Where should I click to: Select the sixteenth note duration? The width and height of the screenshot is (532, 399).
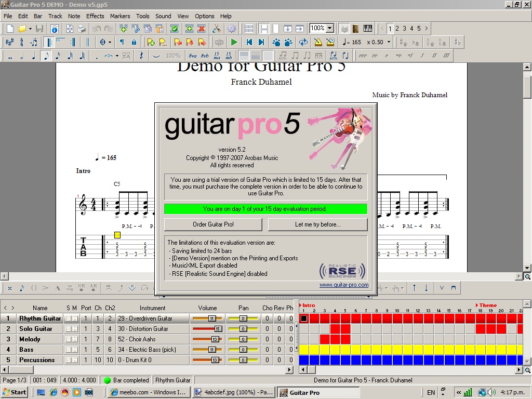(58, 56)
